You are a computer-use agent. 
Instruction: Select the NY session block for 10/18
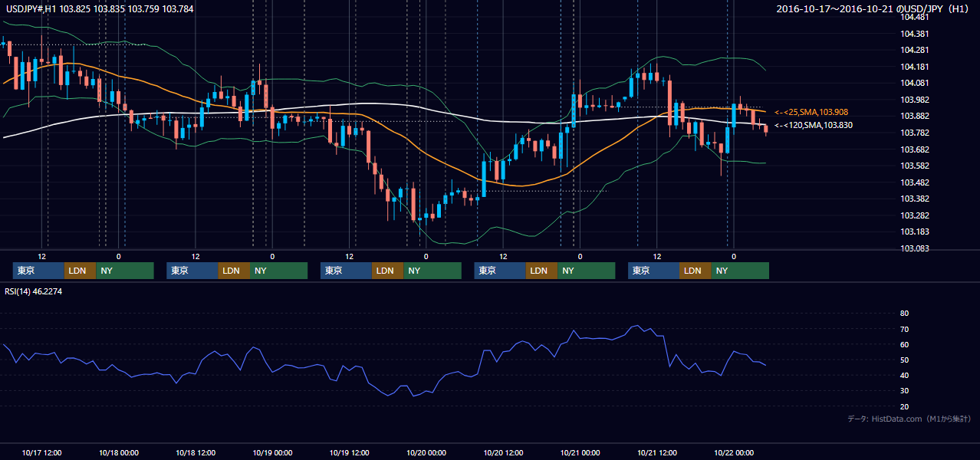tap(279, 271)
